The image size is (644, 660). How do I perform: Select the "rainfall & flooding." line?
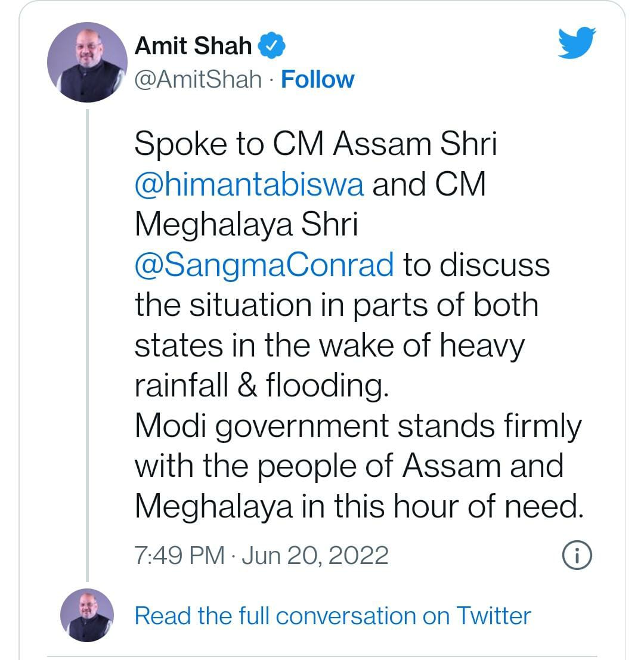click(261, 386)
